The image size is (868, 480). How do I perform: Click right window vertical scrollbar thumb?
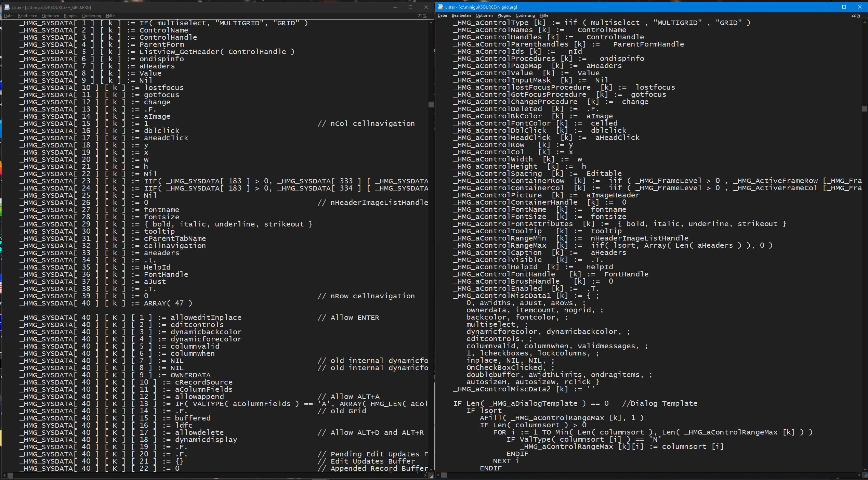pos(865,109)
